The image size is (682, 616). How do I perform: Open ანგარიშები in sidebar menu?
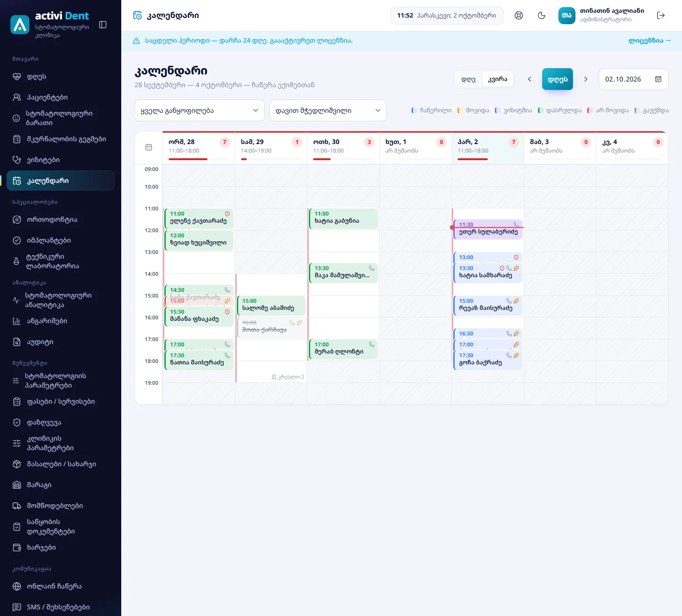(61, 321)
